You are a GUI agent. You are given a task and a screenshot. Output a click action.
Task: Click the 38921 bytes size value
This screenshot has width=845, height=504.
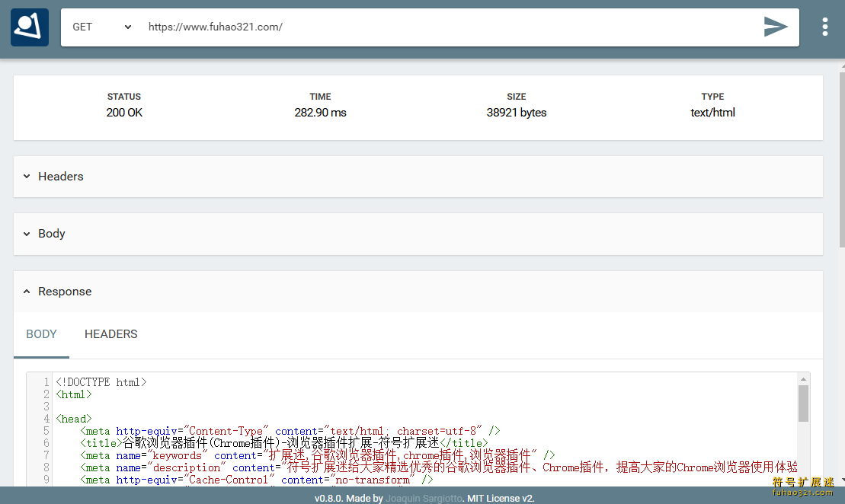pyautogui.click(x=516, y=113)
